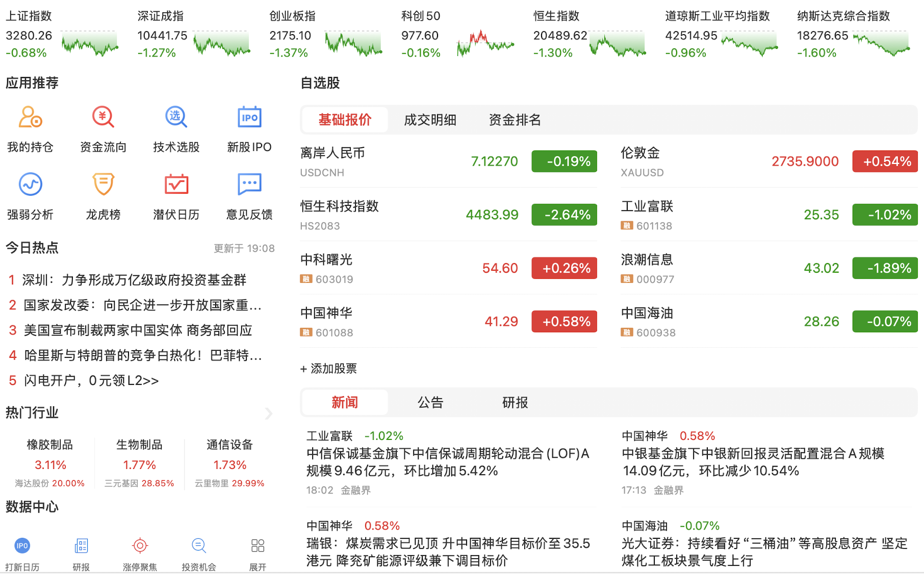Switch to 成交明细 tab
Screen dimensions: 924x574
[430, 120]
